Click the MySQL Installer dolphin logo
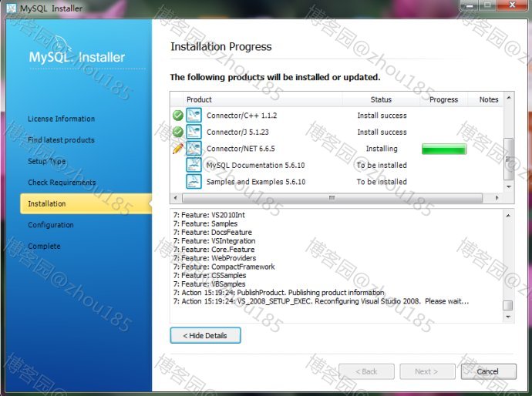 click(62, 44)
